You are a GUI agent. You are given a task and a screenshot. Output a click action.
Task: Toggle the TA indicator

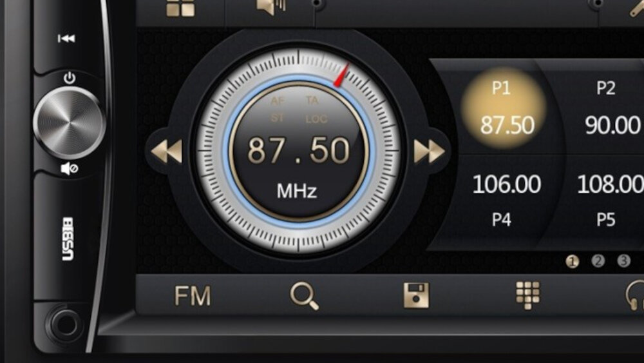[312, 101]
